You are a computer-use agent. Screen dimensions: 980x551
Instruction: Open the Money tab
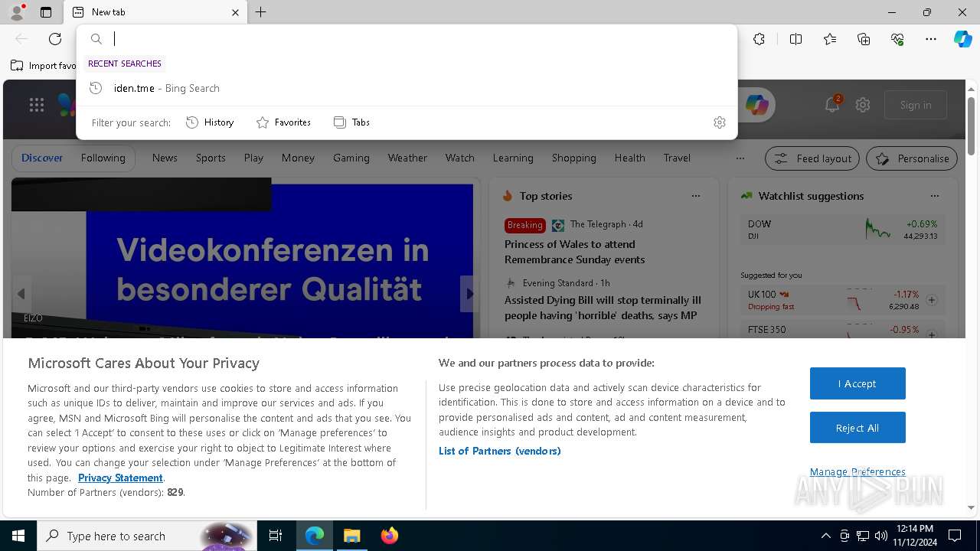[298, 158]
